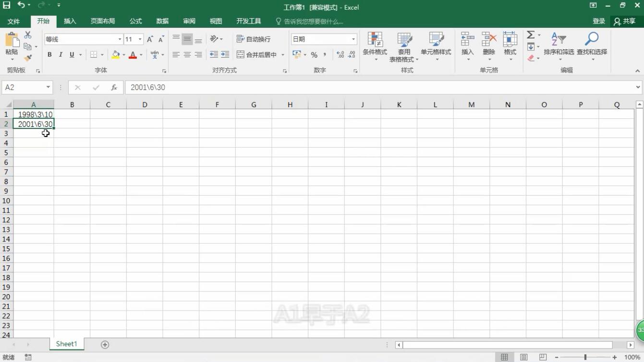Open 单元格样式 cell styles

click(x=436, y=47)
